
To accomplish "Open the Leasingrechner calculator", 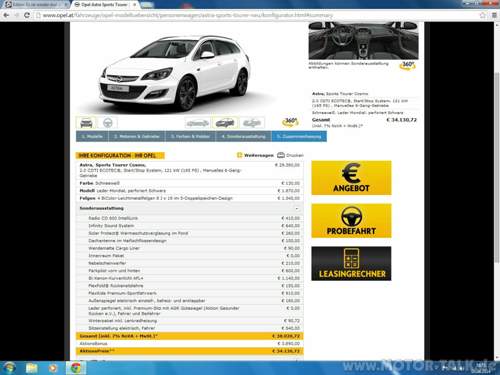I will coord(351,264).
